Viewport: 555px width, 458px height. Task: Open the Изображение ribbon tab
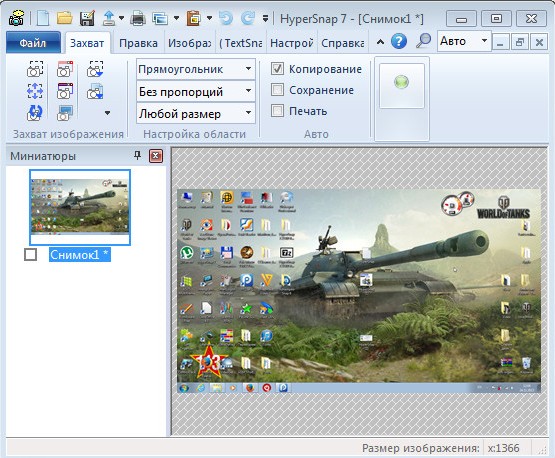pyautogui.click(x=190, y=43)
